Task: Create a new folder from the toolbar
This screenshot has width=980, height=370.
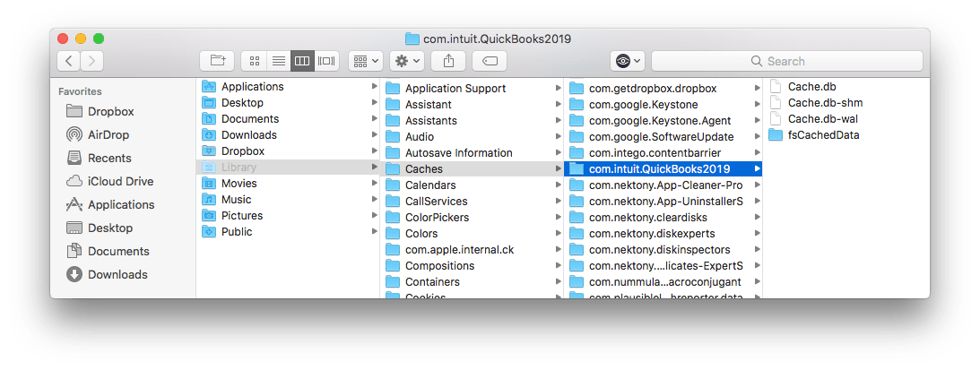Action: [x=217, y=61]
